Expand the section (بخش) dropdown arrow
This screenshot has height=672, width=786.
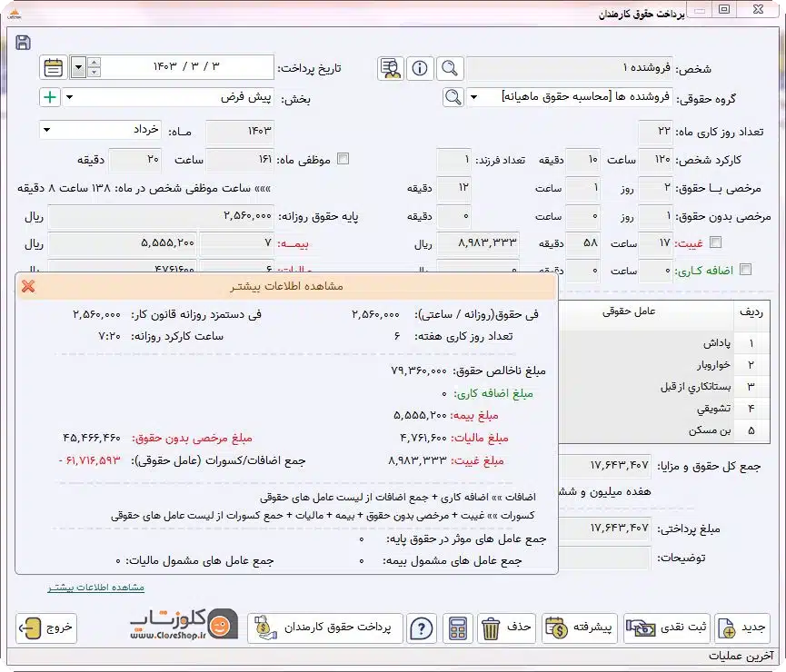pos(70,97)
